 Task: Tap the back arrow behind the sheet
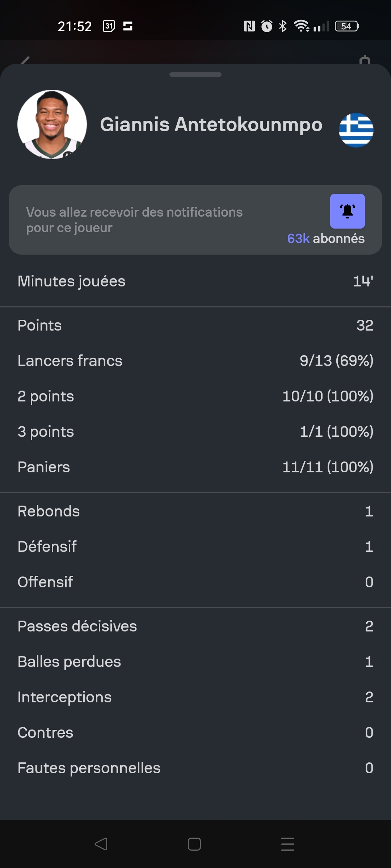click(25, 60)
